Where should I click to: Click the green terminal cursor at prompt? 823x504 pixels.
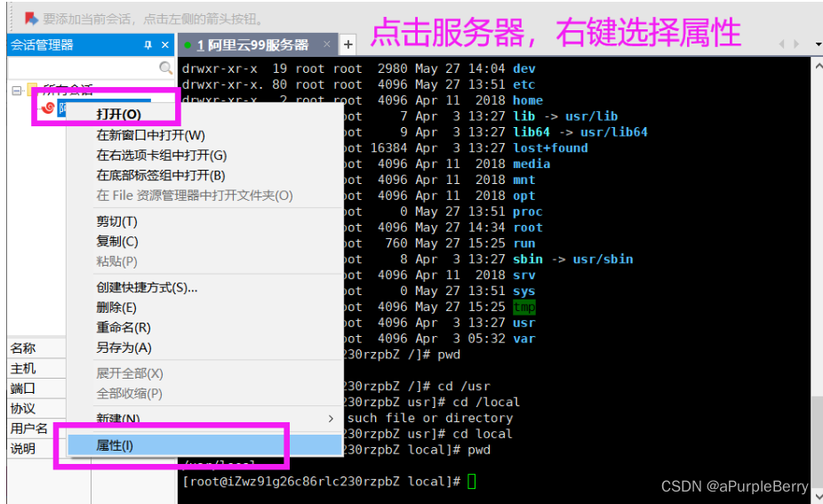tap(471, 482)
